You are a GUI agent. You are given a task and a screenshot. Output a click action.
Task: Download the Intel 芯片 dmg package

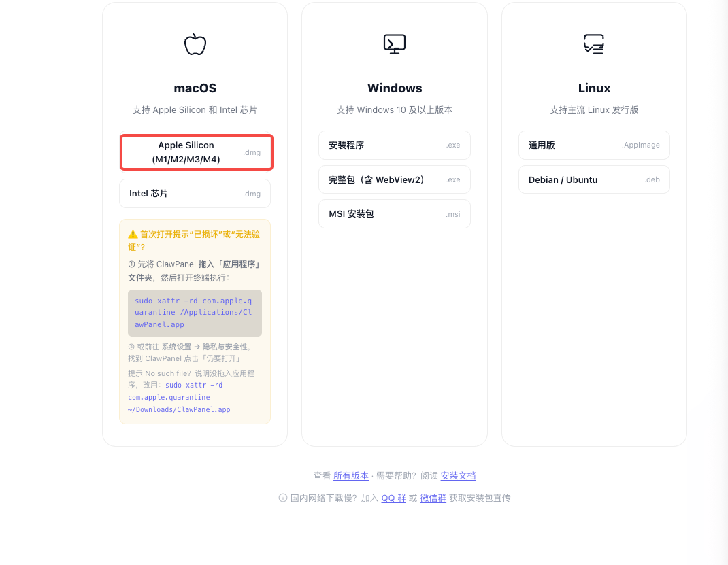coord(195,194)
